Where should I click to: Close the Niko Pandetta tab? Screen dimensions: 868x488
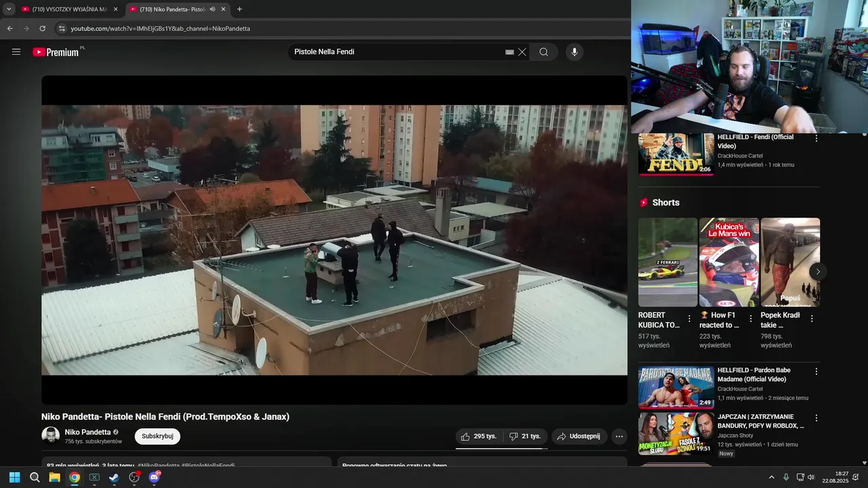(224, 9)
